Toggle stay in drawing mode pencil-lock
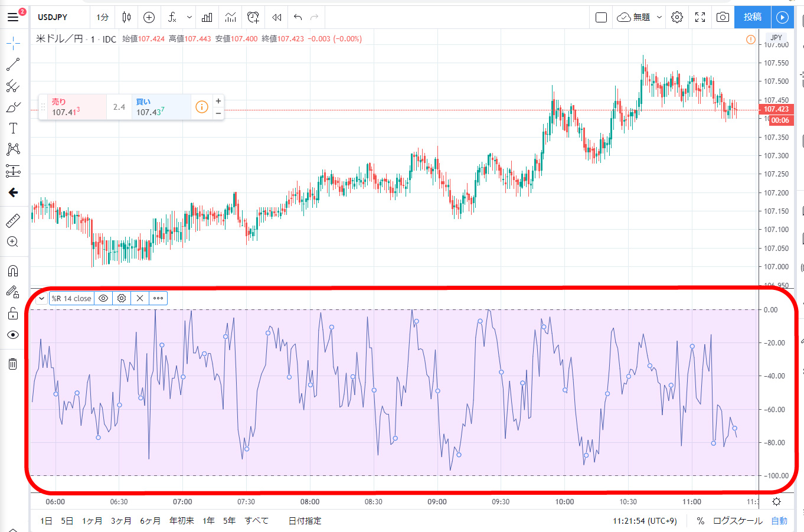 [13, 292]
